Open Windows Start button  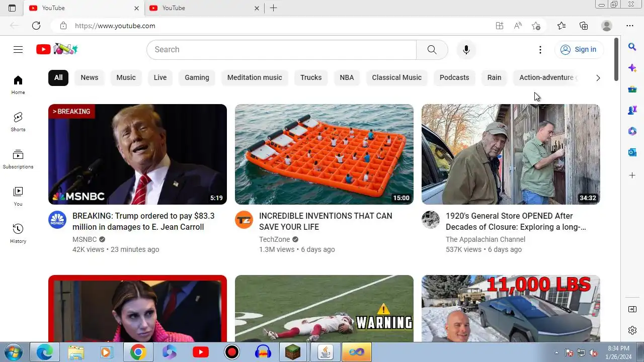pos(14,352)
